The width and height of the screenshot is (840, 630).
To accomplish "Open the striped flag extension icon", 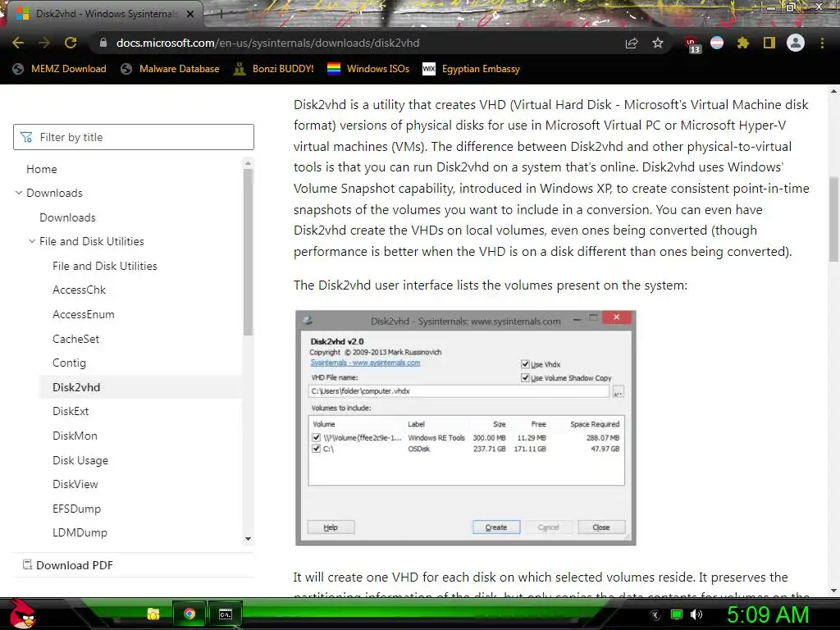I will tap(717, 43).
